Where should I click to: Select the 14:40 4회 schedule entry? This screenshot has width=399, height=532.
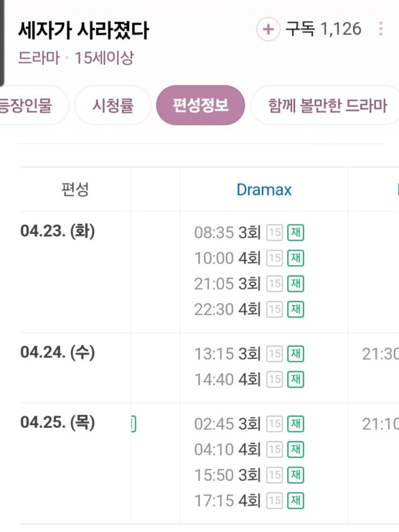point(227,380)
